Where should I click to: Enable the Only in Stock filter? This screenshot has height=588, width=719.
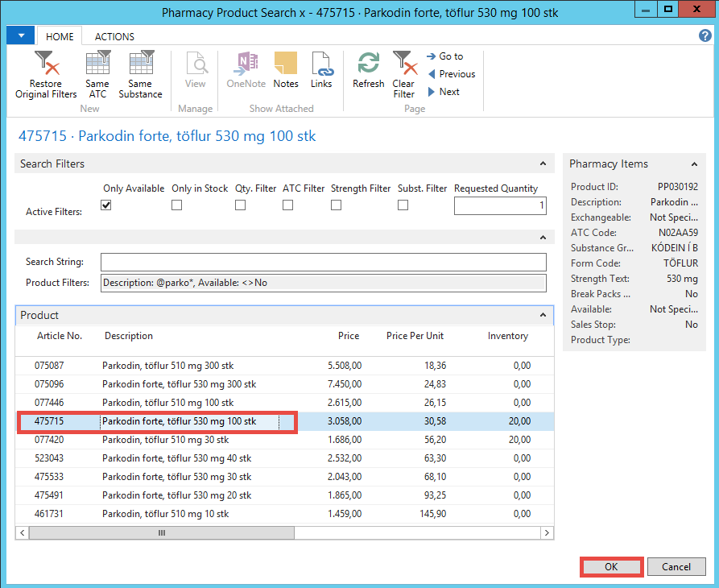pos(177,205)
